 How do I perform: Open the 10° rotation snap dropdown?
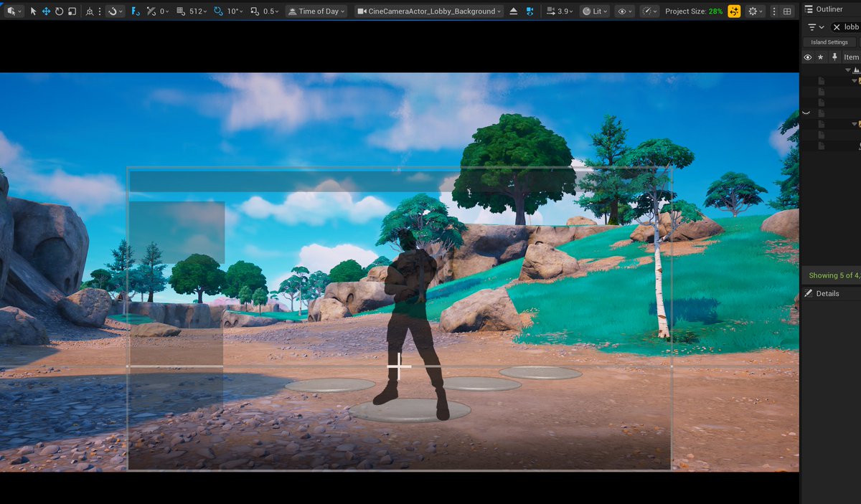click(x=234, y=11)
